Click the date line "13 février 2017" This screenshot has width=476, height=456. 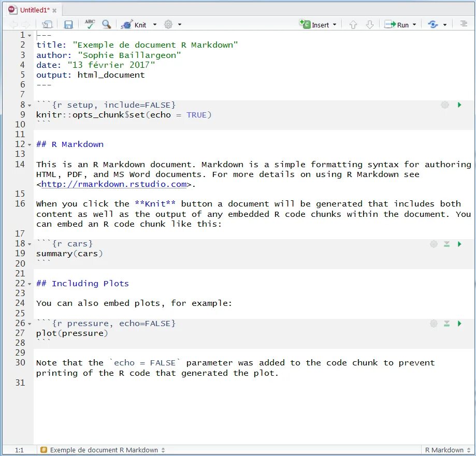[x=96, y=65]
